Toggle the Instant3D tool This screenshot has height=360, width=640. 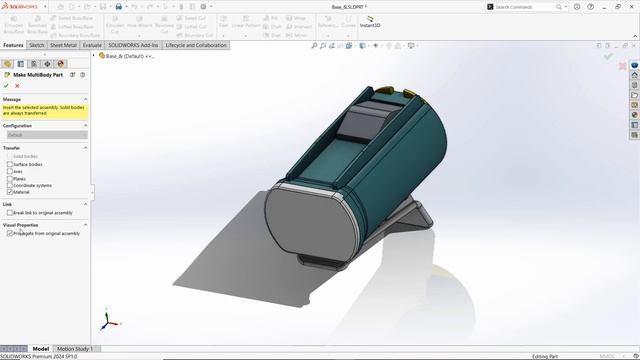[370, 22]
